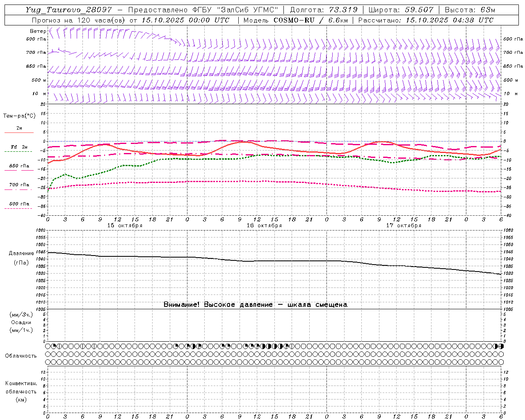The width and height of the screenshot is (525, 420).
Task: Click the 17 октября date label
Action: click(x=404, y=226)
